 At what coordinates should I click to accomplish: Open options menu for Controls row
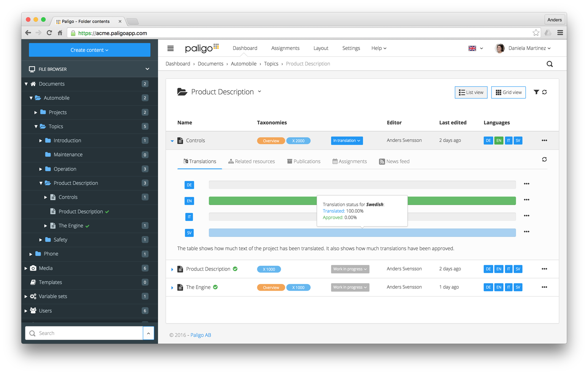coord(544,141)
